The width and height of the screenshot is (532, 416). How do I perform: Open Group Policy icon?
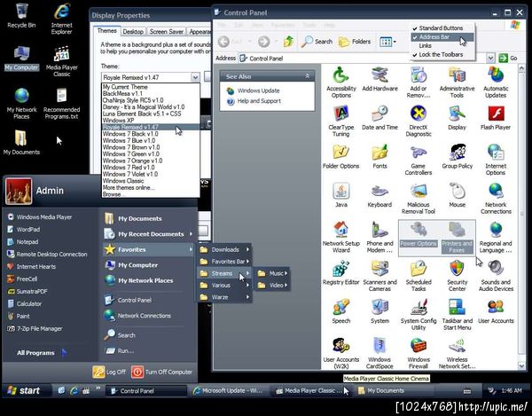tap(457, 157)
